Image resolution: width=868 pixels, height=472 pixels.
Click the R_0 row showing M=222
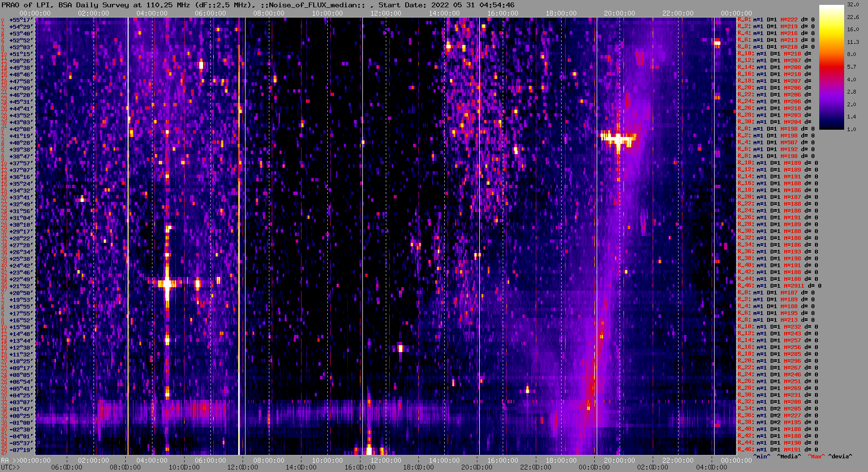click(x=776, y=20)
